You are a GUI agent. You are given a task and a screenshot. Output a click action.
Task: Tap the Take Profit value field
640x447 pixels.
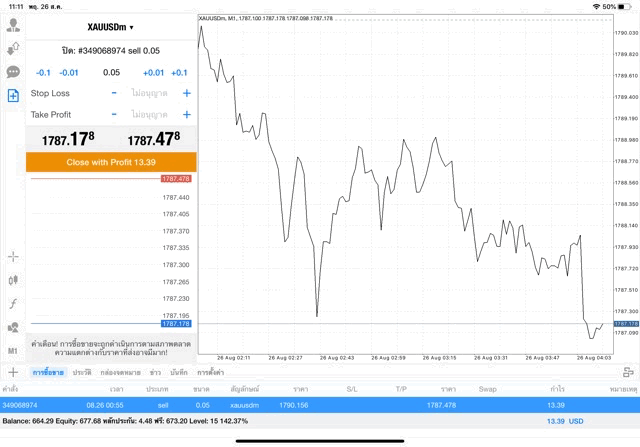150,114
